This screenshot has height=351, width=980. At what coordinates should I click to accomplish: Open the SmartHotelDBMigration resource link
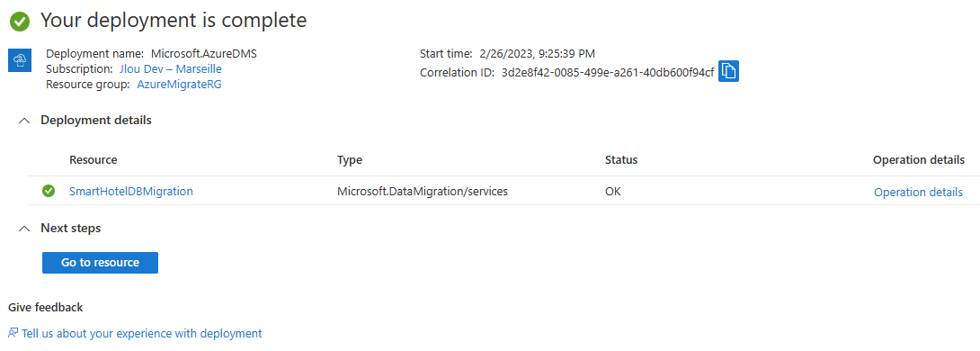tap(130, 192)
